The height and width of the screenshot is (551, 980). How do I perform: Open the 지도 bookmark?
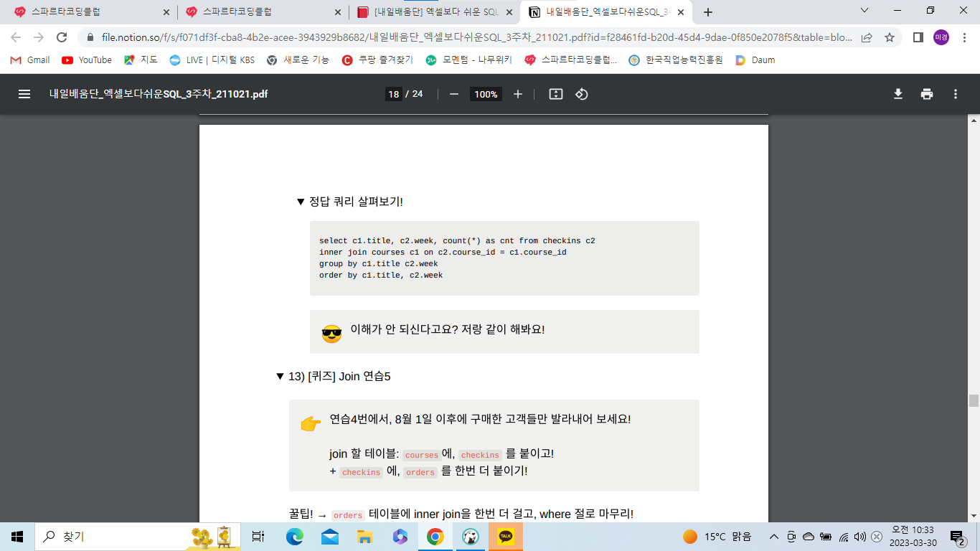click(141, 60)
